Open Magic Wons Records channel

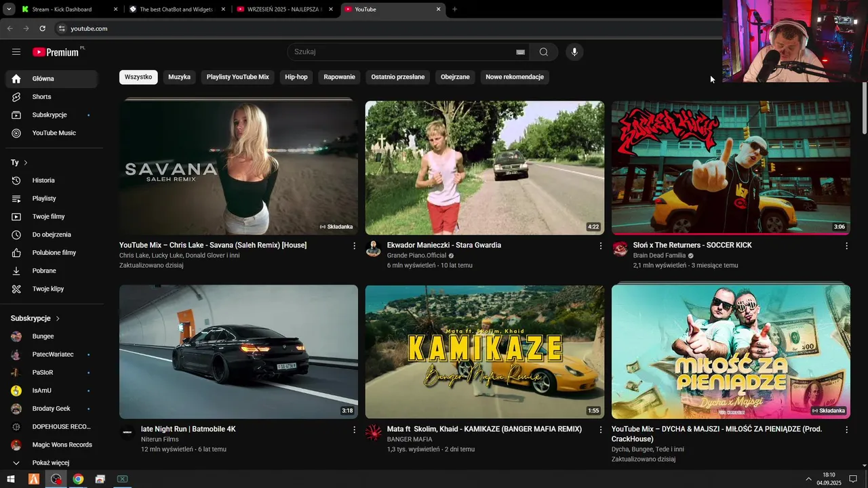tap(52, 445)
